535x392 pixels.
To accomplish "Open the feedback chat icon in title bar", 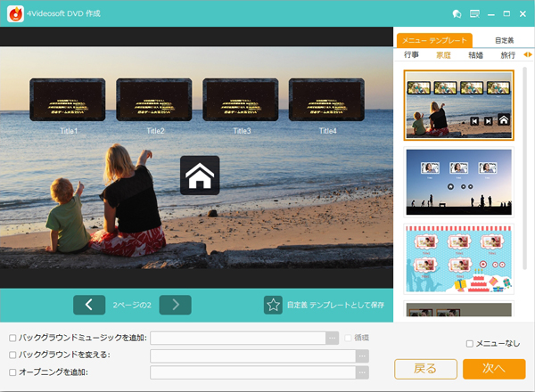I will pos(457,13).
